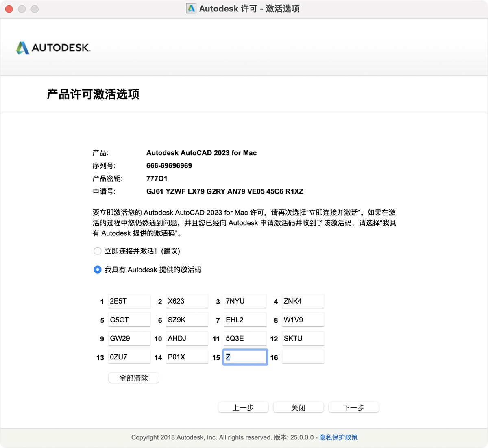This screenshot has height=448, width=488.
Task: Click product name Autodesk AutoCAD 2023 for Mac
Action: tap(202, 153)
